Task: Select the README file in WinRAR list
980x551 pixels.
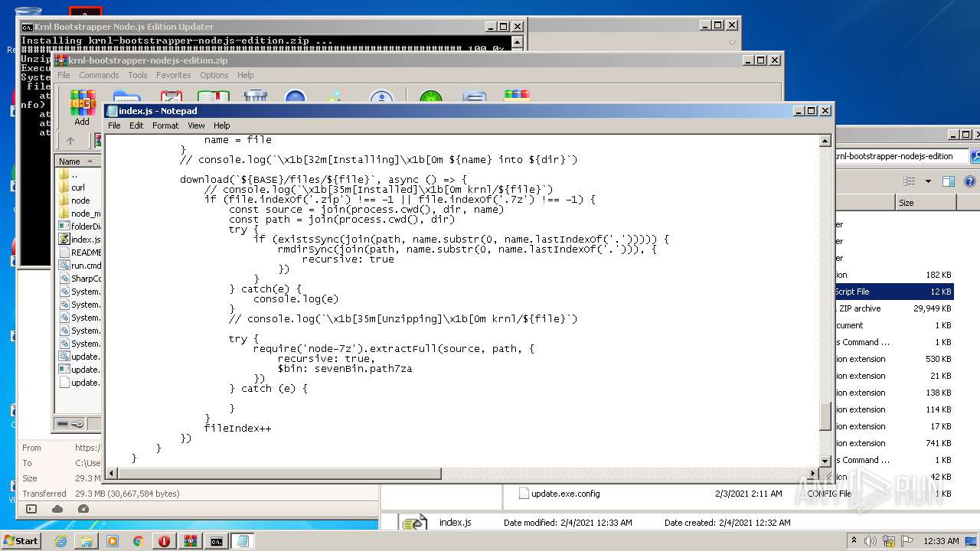Action: (x=79, y=253)
